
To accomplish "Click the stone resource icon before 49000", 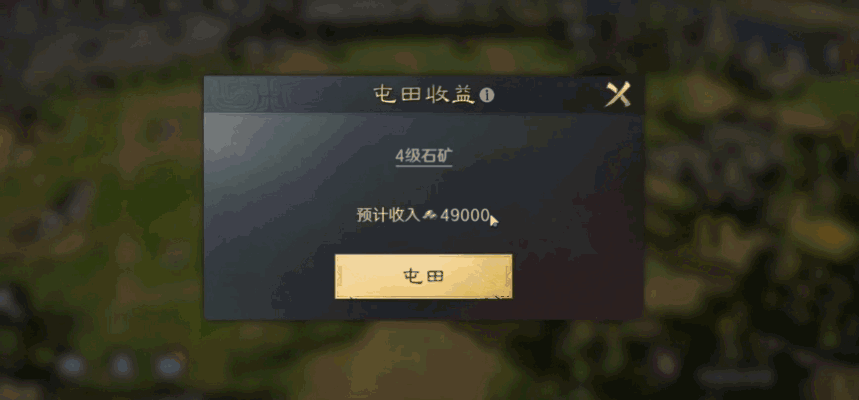I will (430, 216).
